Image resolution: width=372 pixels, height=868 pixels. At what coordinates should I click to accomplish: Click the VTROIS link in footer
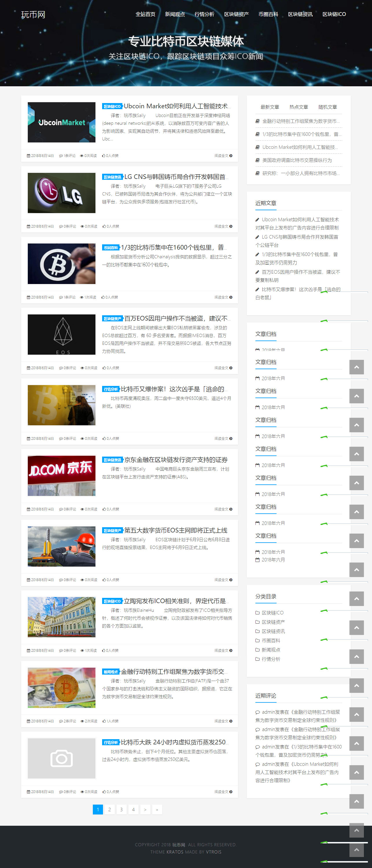(214, 852)
